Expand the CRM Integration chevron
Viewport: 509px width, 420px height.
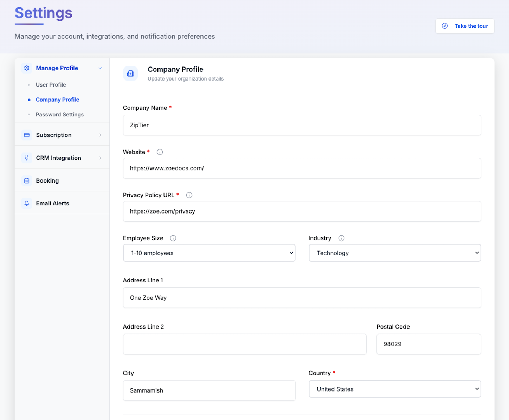(x=100, y=158)
